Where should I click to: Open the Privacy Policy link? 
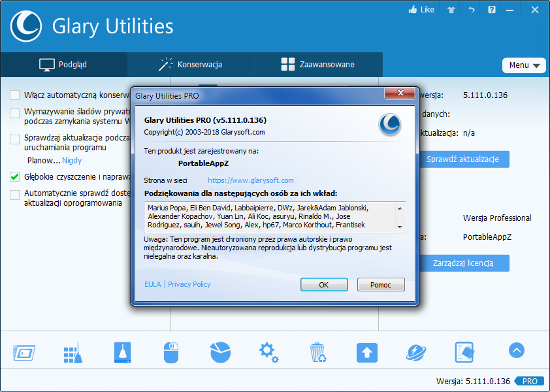click(189, 284)
